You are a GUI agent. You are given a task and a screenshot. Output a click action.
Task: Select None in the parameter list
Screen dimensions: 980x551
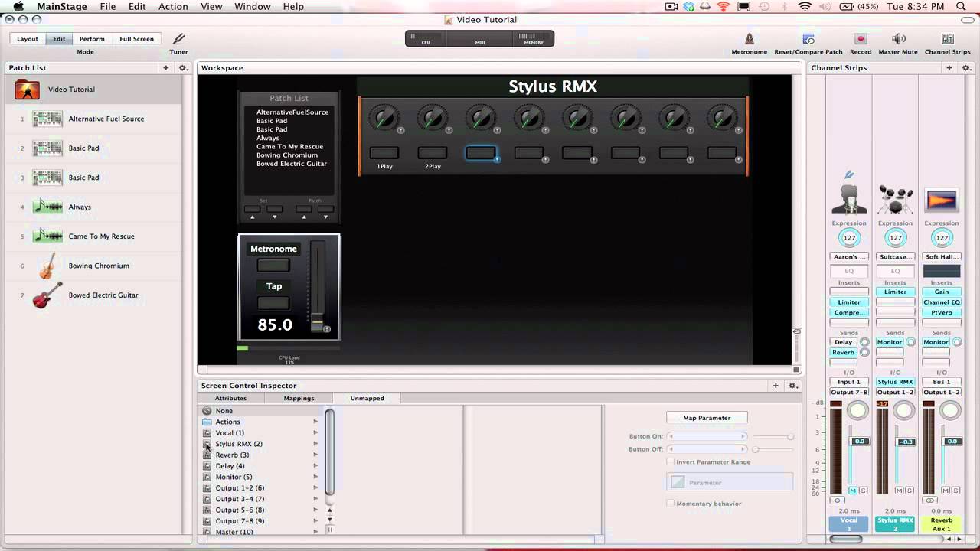click(x=260, y=411)
